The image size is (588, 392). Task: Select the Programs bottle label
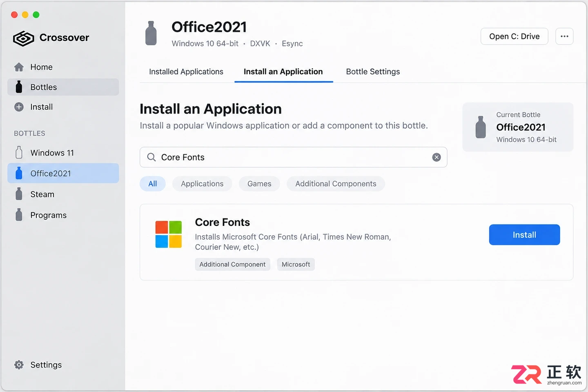(x=49, y=215)
